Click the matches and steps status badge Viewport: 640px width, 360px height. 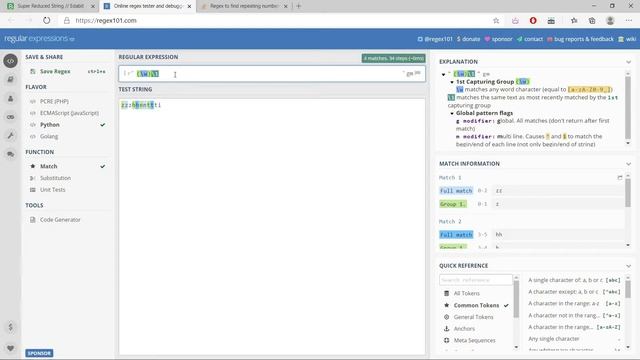pos(393,58)
